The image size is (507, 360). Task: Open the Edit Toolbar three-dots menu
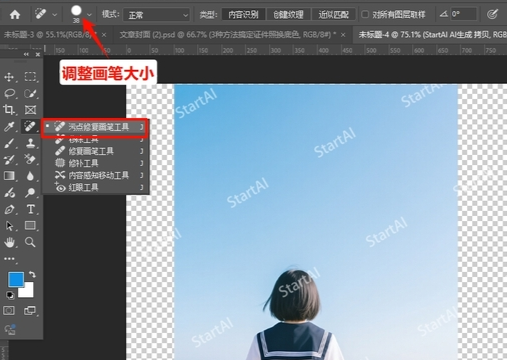pyautogui.click(x=9, y=259)
